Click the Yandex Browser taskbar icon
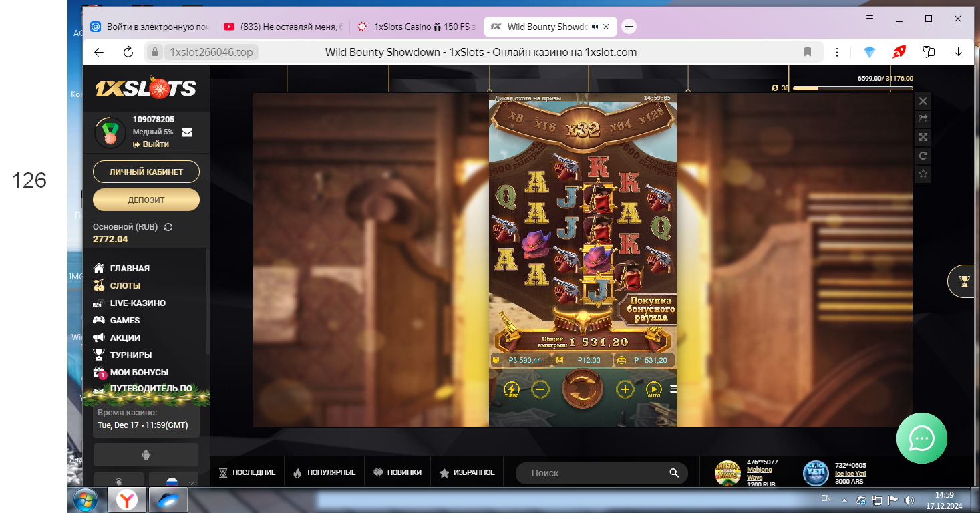 126,500
